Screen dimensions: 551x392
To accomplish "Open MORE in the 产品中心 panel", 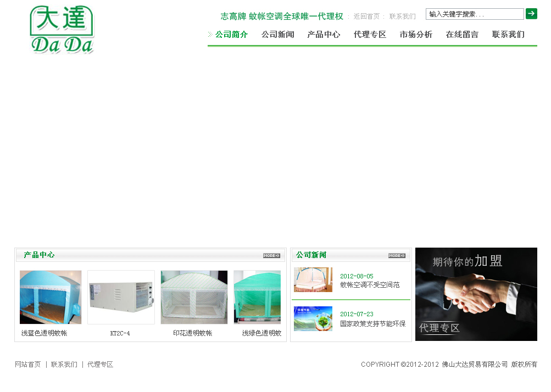I will (x=271, y=255).
